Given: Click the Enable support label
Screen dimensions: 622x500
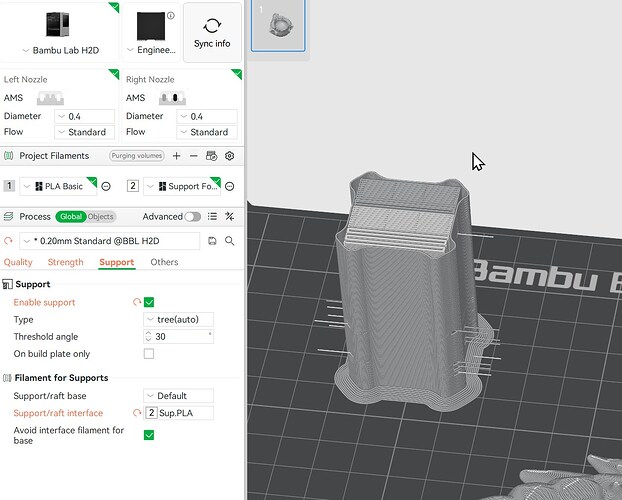Looking at the screenshot, I should click(x=44, y=302).
